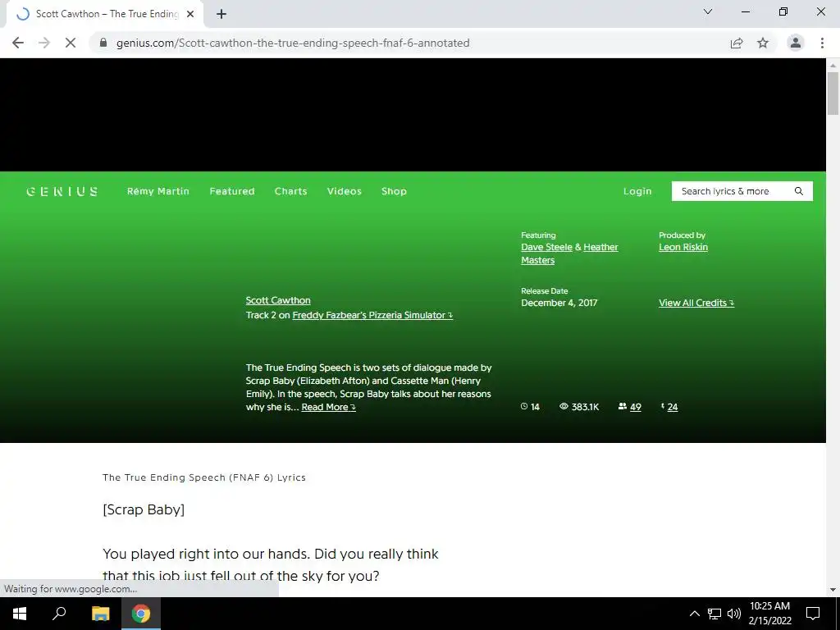Screen dimensions: 840x630
Task: Open the 24 pyong count link
Action: click(x=673, y=407)
